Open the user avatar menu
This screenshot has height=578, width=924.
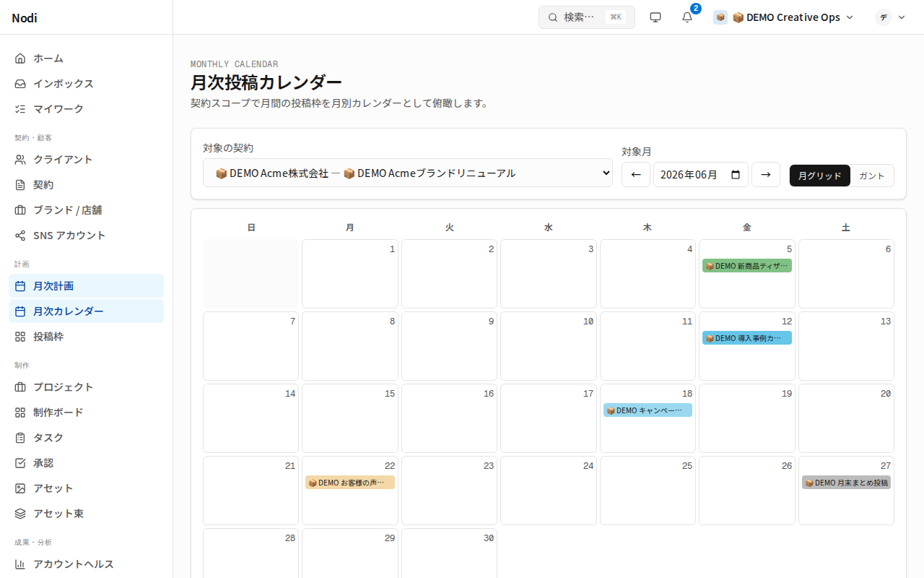tap(891, 17)
